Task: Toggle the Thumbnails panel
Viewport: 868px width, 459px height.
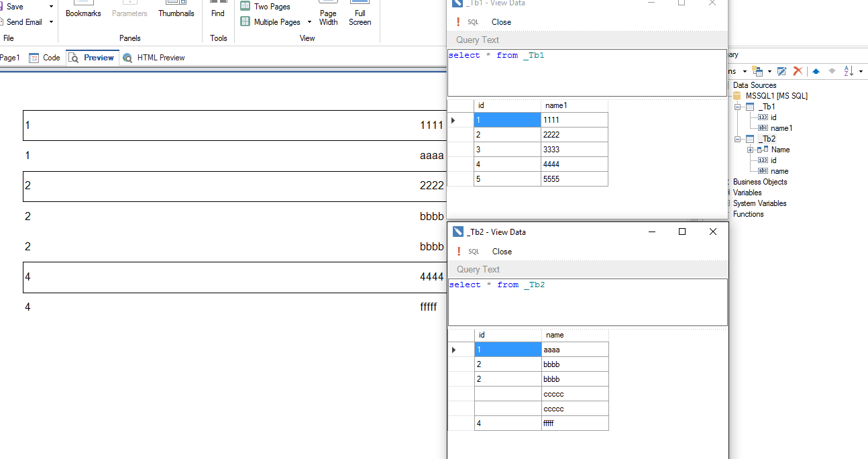Action: (x=176, y=10)
